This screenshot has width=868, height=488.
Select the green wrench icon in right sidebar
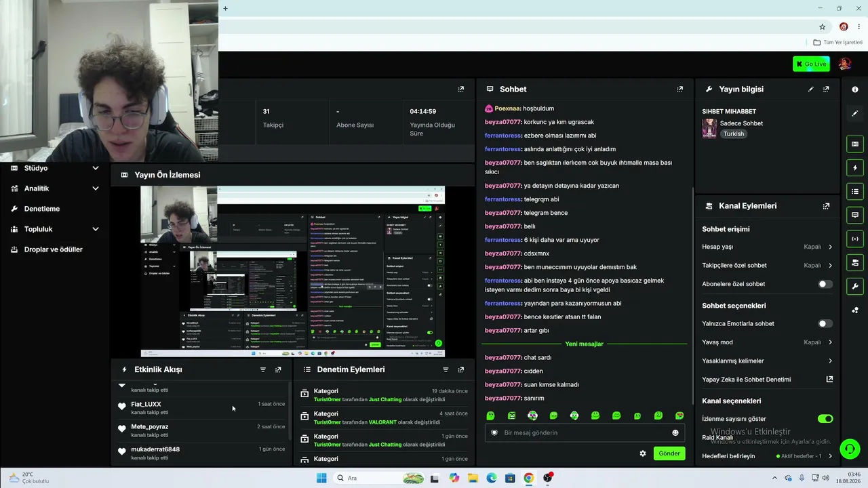[854, 286]
